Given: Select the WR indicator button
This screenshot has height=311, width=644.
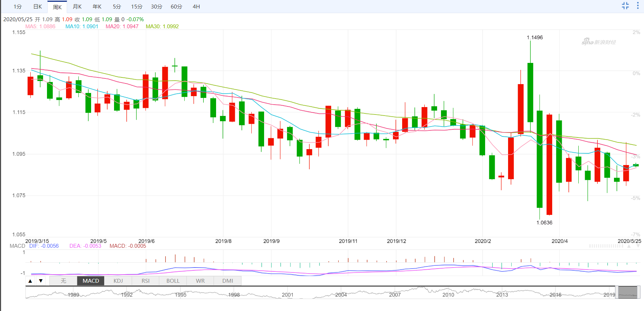Looking at the screenshot, I should click(x=200, y=281).
